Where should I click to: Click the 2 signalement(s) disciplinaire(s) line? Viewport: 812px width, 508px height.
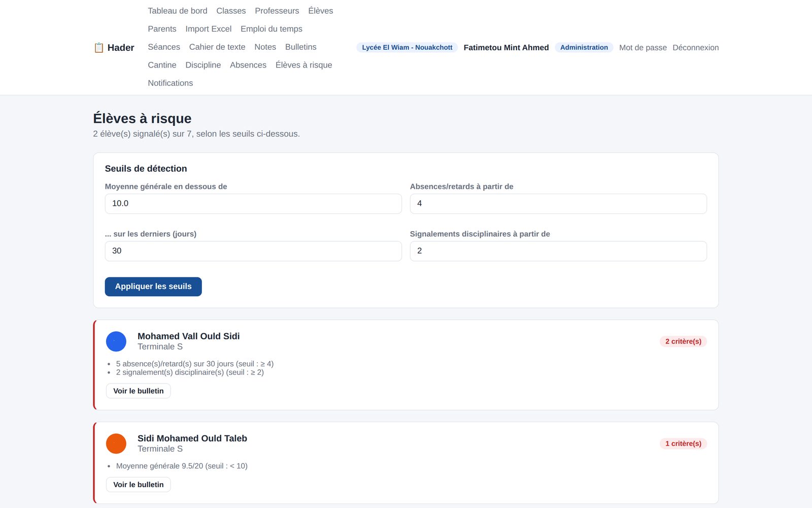click(190, 372)
